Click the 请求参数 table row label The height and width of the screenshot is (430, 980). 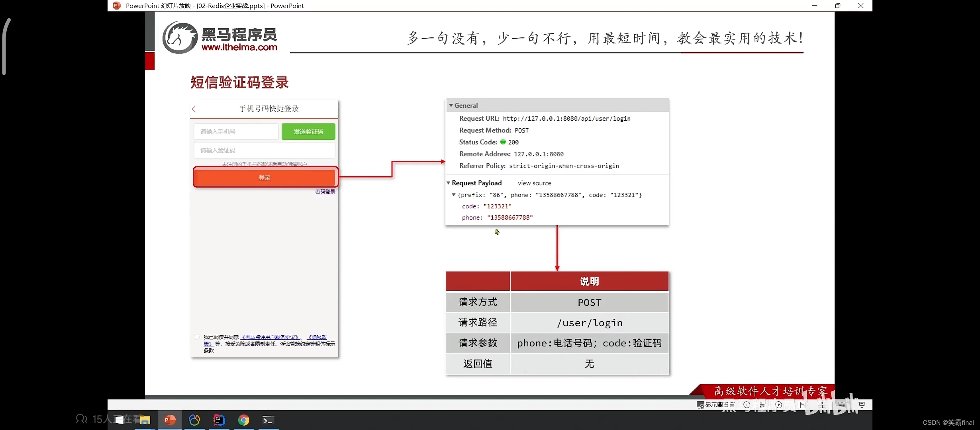click(x=478, y=343)
